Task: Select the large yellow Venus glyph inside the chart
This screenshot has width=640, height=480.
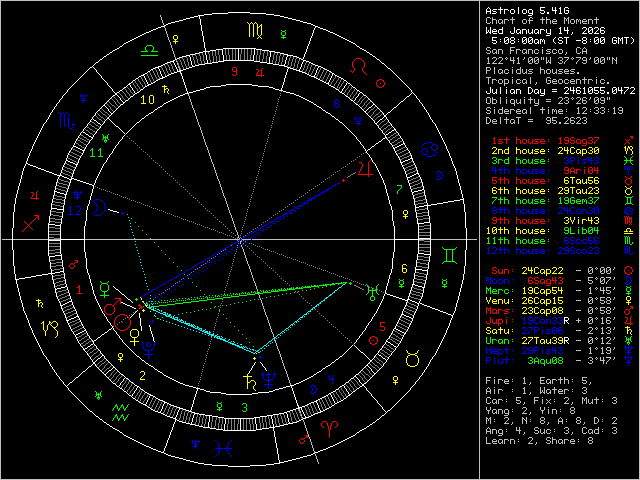Action: [134, 337]
